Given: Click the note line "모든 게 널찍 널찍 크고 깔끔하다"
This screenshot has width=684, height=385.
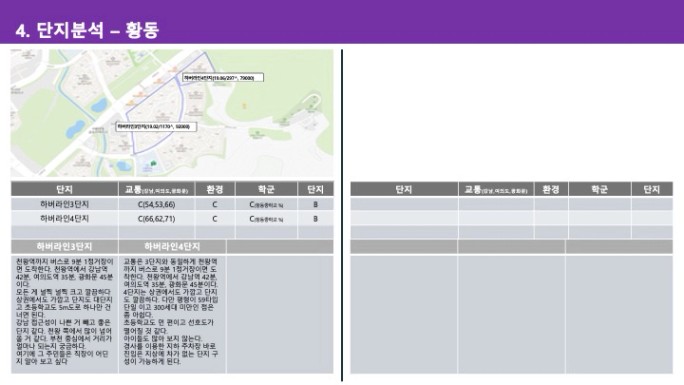Looking at the screenshot, I should point(64,292).
